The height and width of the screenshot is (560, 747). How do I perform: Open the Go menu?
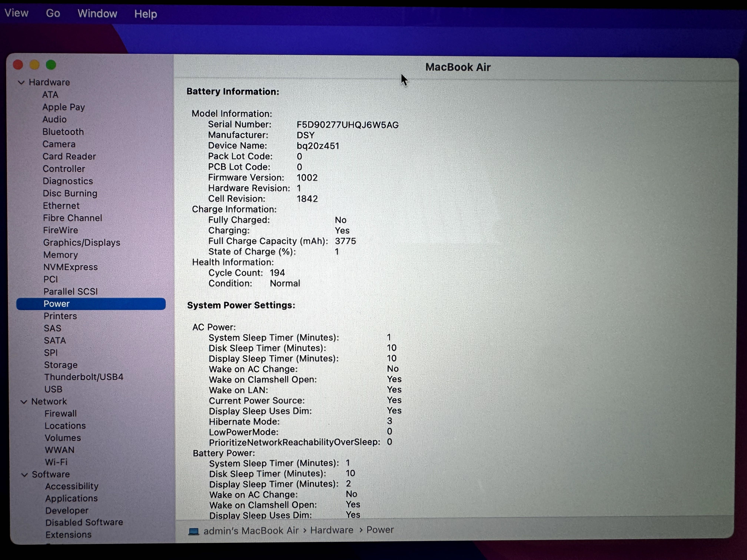pos(53,14)
